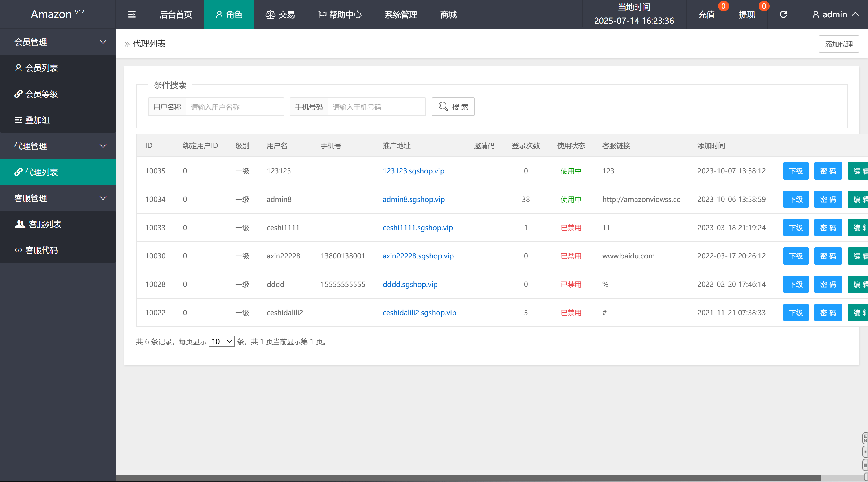This screenshot has width=868, height=482.
Task: Focus the 用户名称 search input field
Action: point(235,107)
